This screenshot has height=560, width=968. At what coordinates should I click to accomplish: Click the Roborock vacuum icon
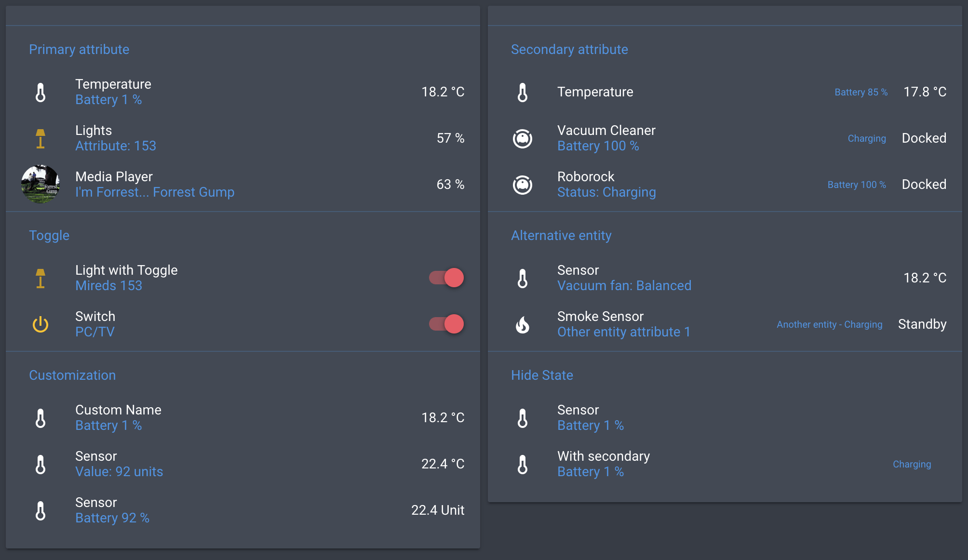tap(523, 184)
